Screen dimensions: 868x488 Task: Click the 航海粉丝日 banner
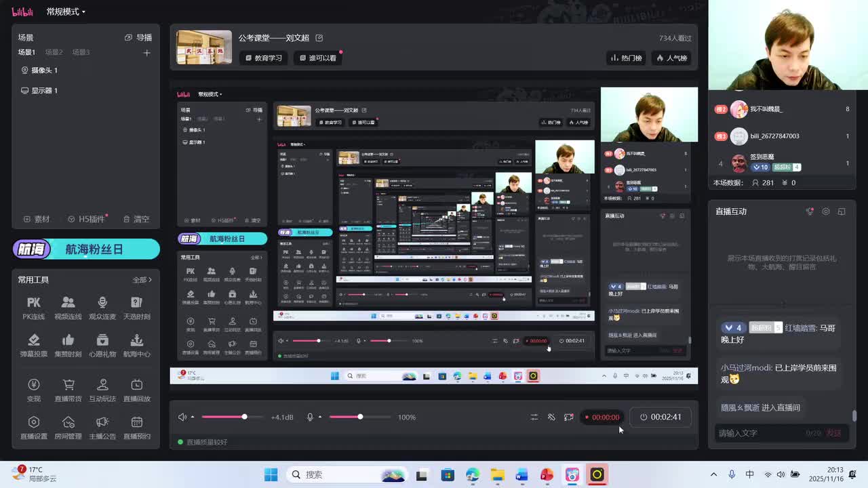[x=85, y=249]
